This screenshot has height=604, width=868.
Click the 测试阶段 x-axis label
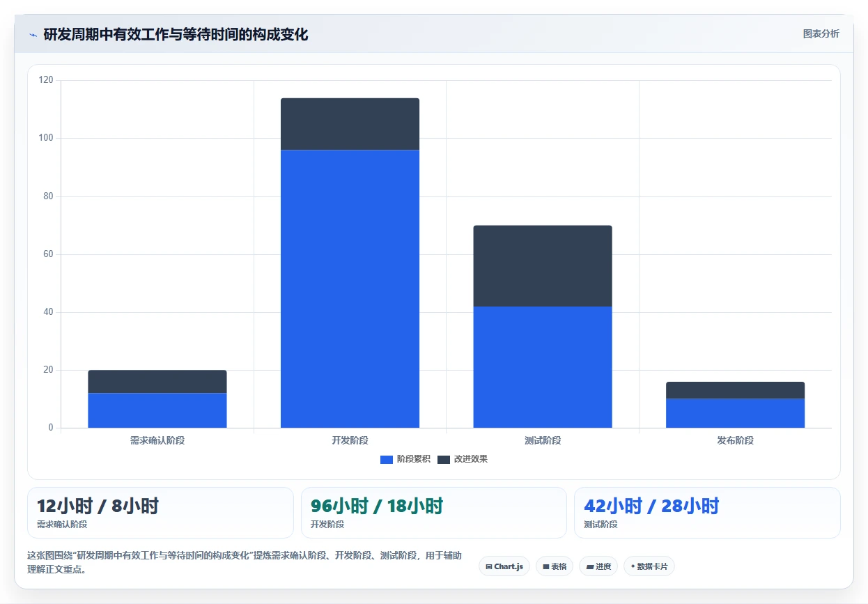(543, 440)
